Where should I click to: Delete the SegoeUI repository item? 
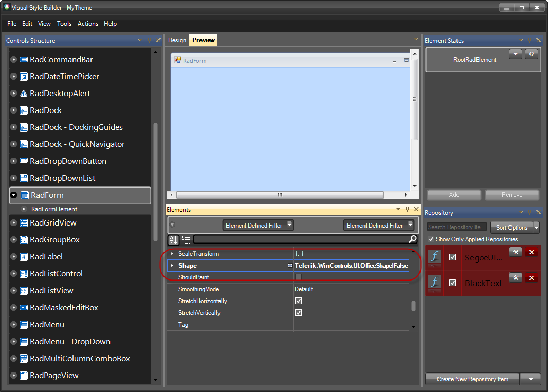tap(532, 252)
